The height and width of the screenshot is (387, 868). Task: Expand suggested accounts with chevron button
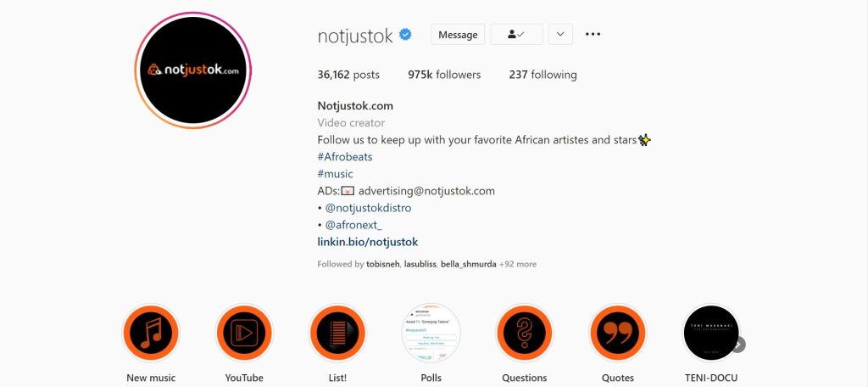[560, 35]
